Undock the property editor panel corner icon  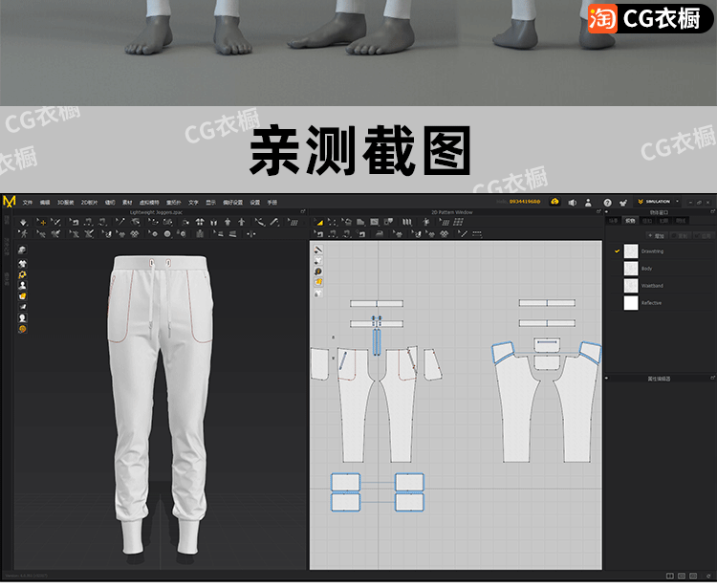pyautogui.click(x=712, y=378)
